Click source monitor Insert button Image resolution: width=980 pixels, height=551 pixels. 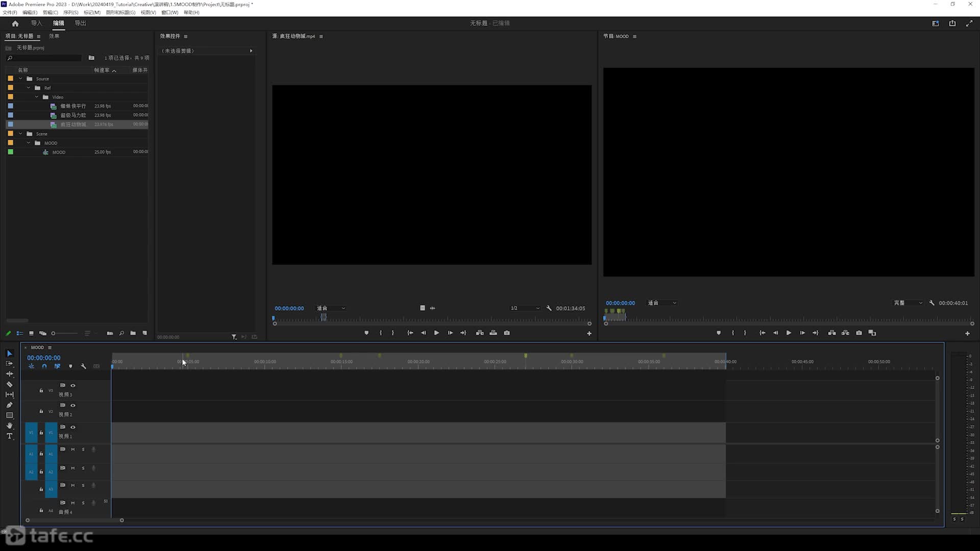coord(480,333)
